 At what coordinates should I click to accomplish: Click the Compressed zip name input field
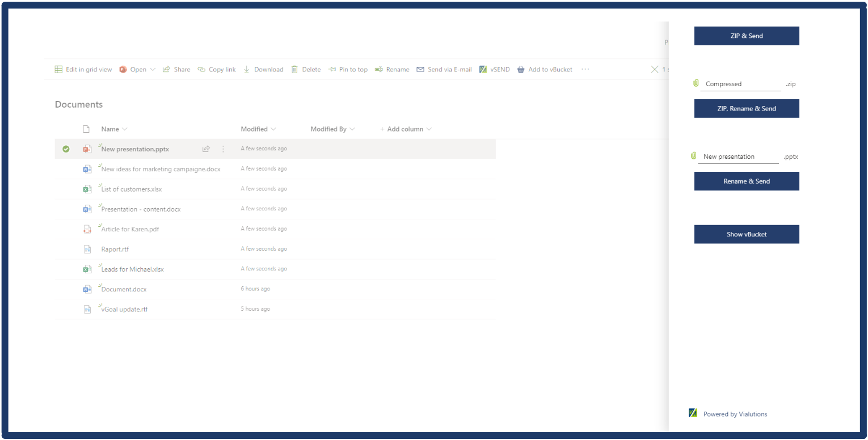(740, 84)
